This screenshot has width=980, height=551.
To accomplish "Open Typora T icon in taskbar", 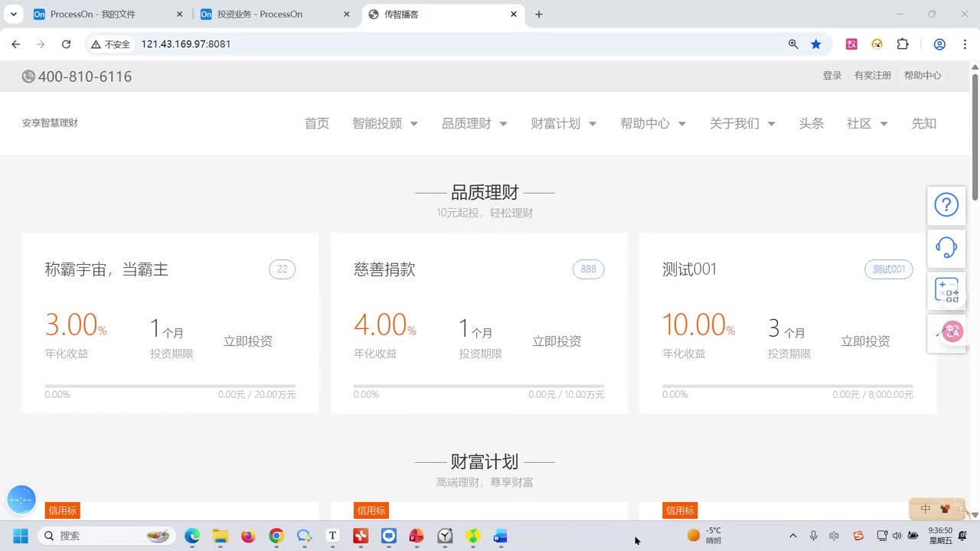I will (332, 536).
